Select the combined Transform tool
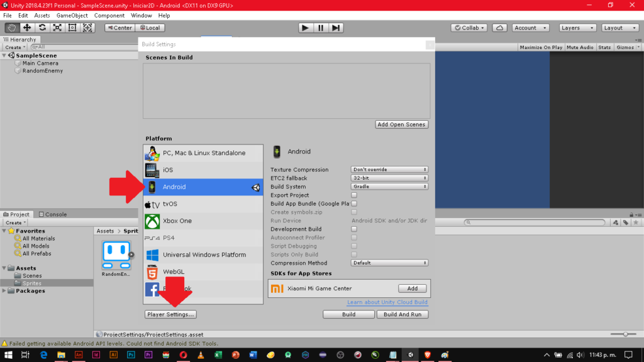The image size is (644, 362). pos(87,28)
